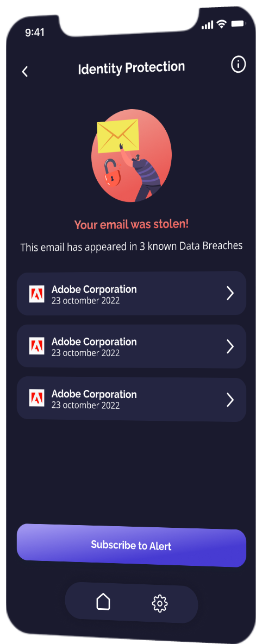
Task: Expand second Adobe Corporation breach chevron
Action: (230, 346)
